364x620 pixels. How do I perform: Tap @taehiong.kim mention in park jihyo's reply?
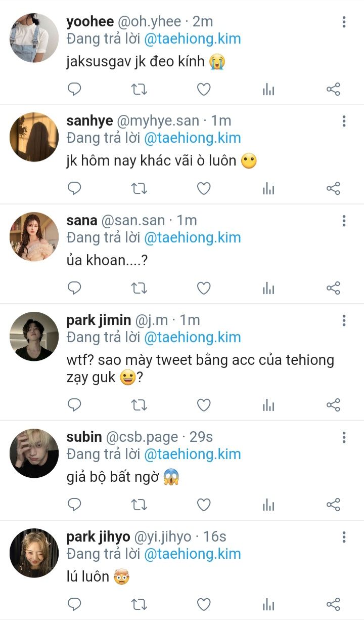coord(192,554)
